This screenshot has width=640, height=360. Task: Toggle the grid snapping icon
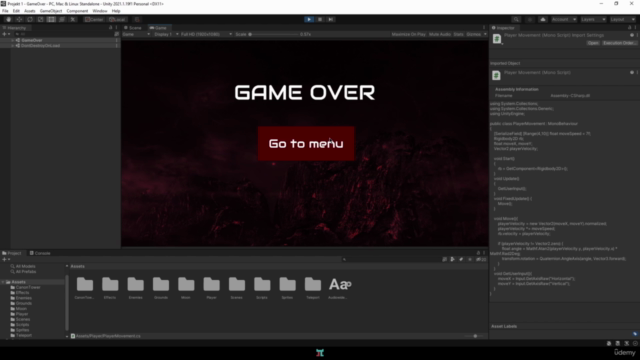137,19
